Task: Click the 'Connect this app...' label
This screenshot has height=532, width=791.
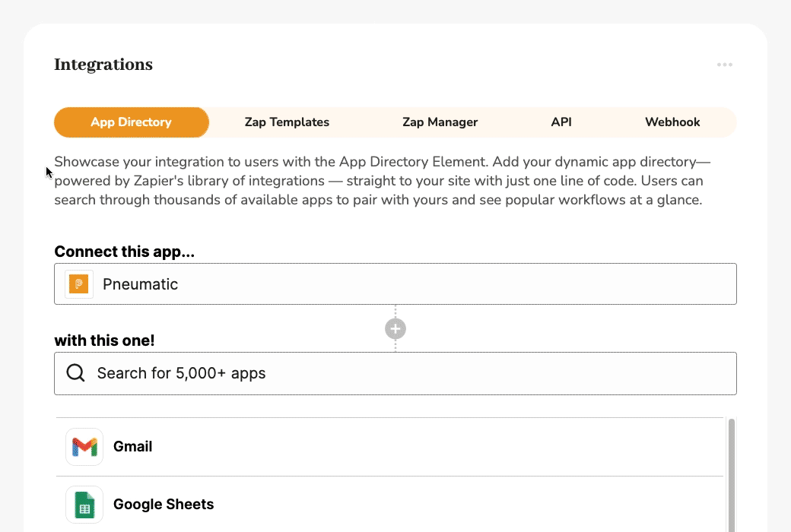Action: (124, 251)
